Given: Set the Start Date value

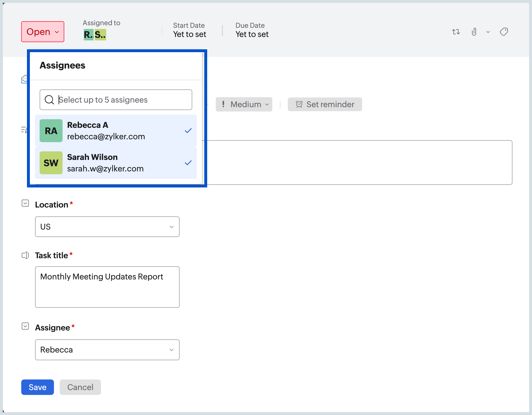Looking at the screenshot, I should [x=189, y=34].
